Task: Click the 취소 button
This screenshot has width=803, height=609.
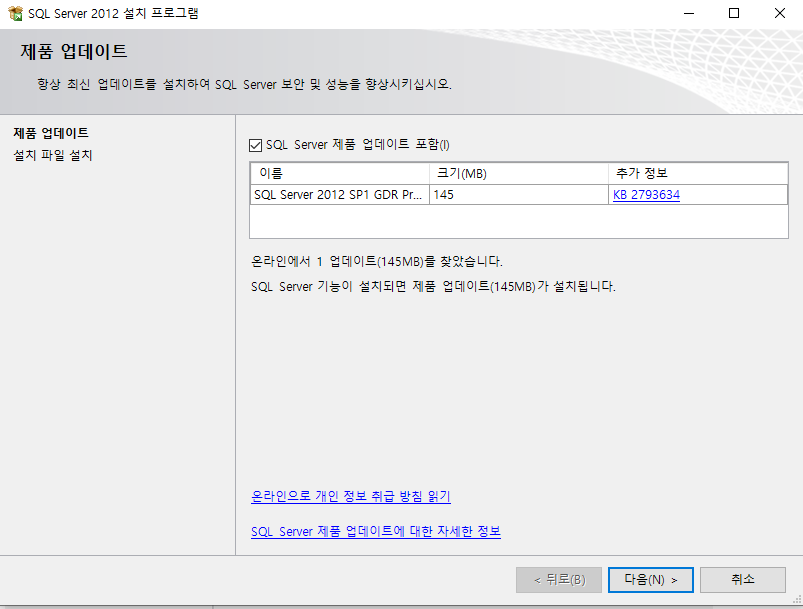Action: click(x=743, y=580)
